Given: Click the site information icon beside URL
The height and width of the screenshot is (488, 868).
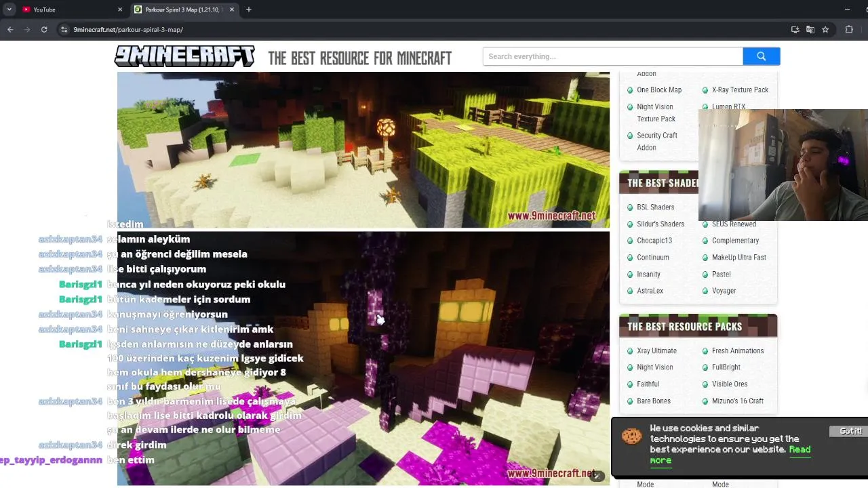Looking at the screenshot, I should point(64,29).
